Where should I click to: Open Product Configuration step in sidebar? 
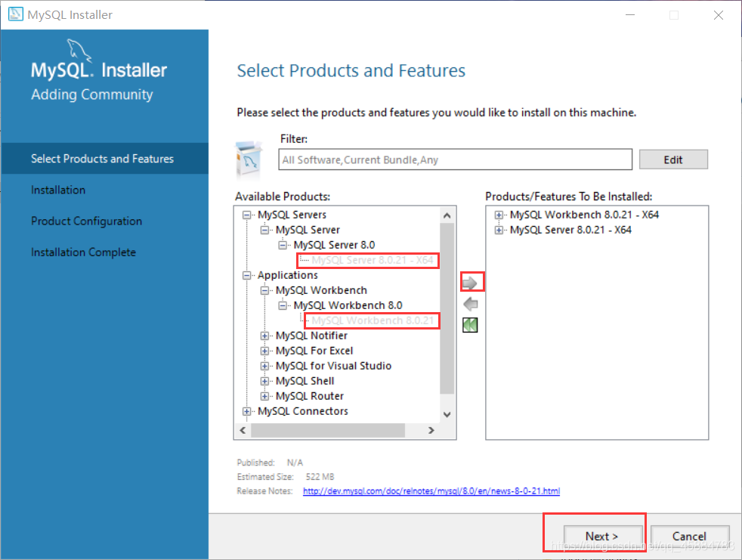(x=87, y=221)
